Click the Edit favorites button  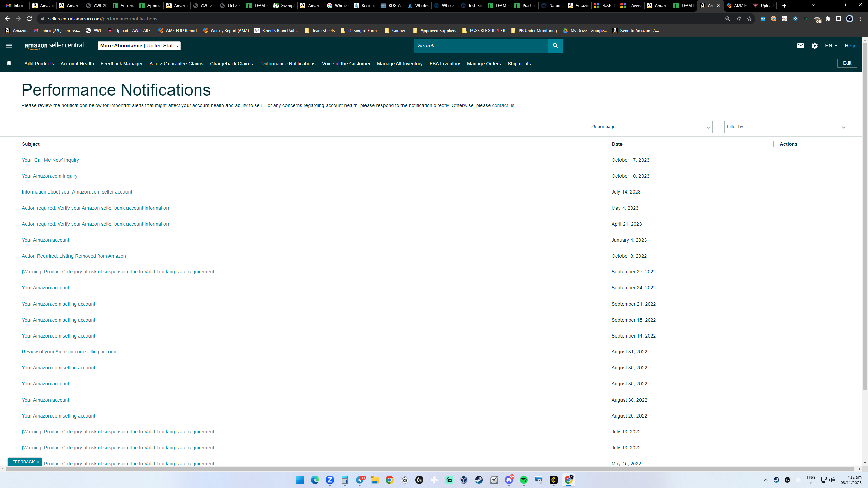point(847,63)
